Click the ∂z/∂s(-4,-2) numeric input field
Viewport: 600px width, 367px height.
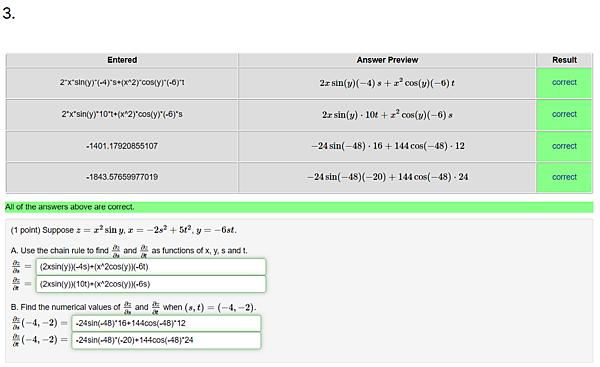click(166, 323)
